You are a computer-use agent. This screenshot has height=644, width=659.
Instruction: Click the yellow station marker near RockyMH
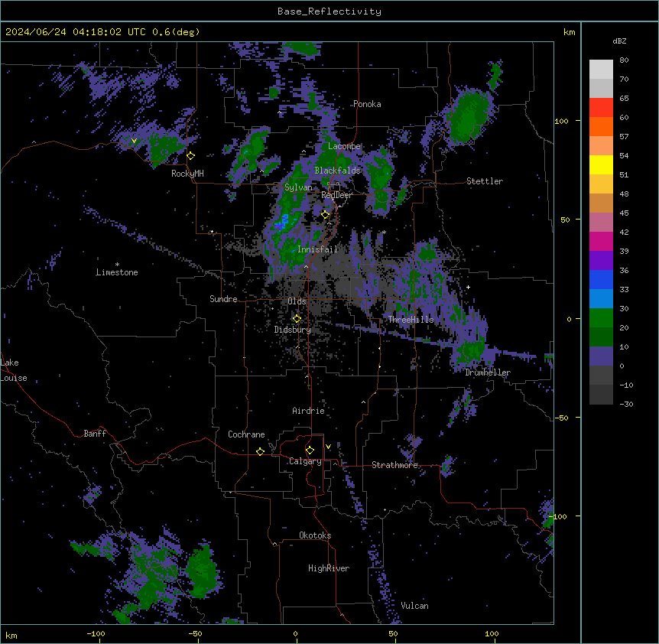(191, 155)
